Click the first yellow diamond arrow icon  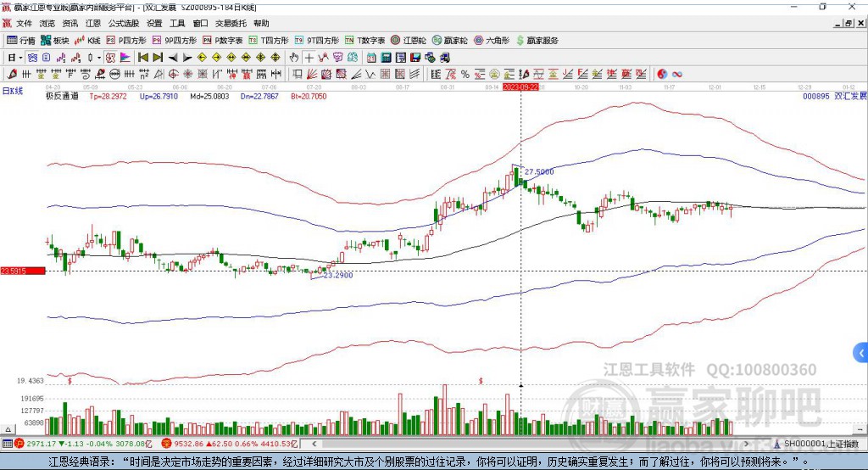pyautogui.click(x=202, y=58)
